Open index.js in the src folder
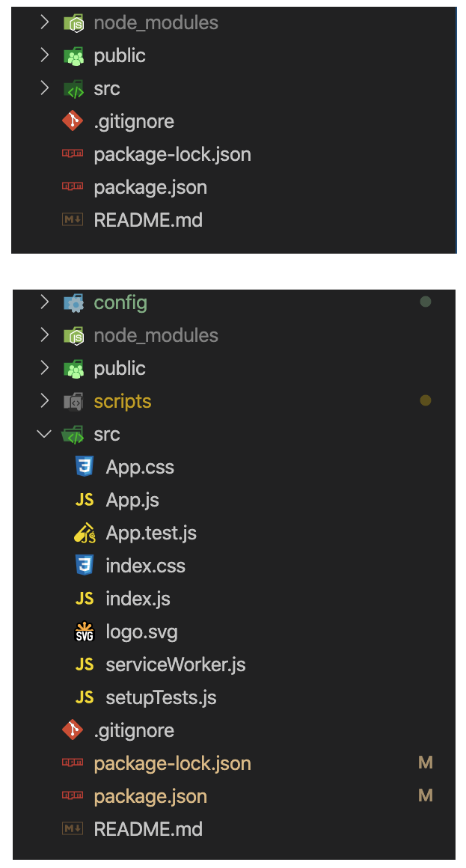This screenshot has width=466, height=868. click(x=138, y=599)
